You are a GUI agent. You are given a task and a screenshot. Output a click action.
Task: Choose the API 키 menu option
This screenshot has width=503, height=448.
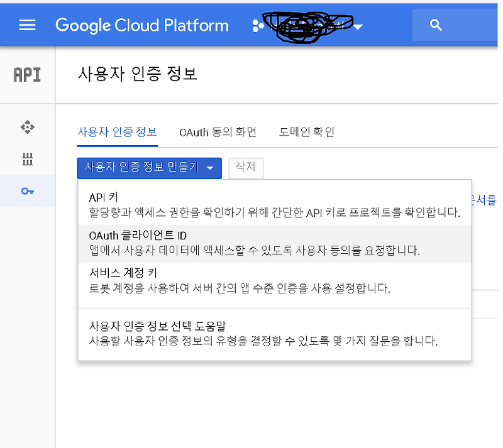click(x=275, y=205)
